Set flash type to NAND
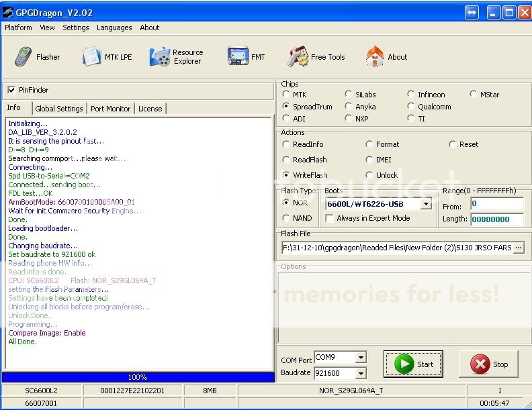The height and width of the screenshot is (410, 532). [285, 218]
